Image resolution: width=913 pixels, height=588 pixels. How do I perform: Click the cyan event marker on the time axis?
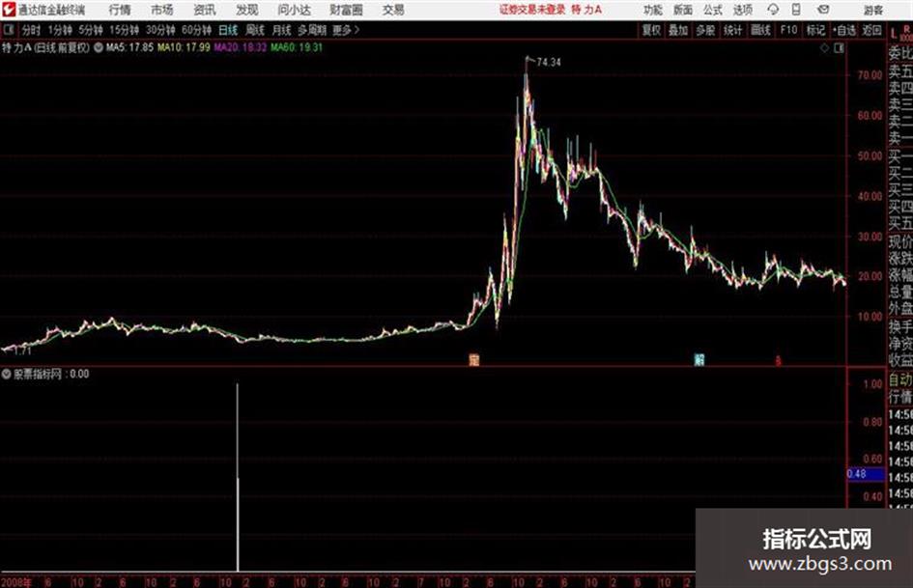click(699, 360)
